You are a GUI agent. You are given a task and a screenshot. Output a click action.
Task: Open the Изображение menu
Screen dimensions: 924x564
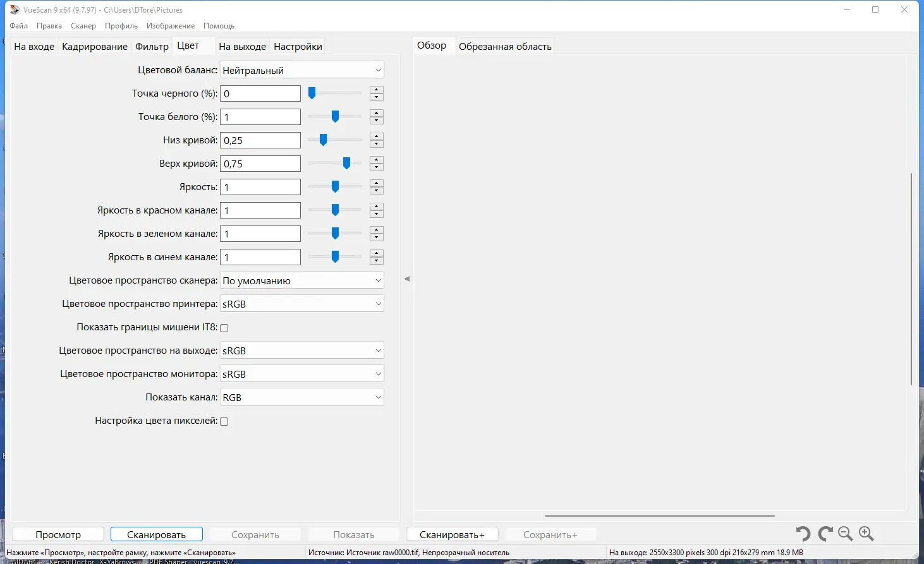point(171,26)
